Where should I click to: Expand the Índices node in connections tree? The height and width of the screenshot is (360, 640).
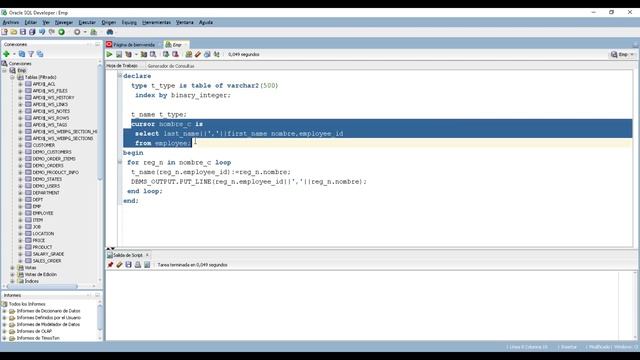click(x=12, y=281)
